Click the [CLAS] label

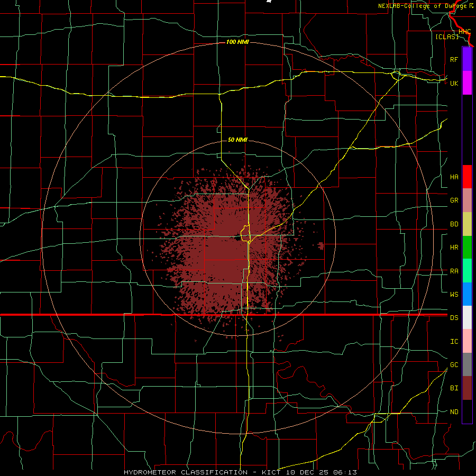tap(447, 36)
